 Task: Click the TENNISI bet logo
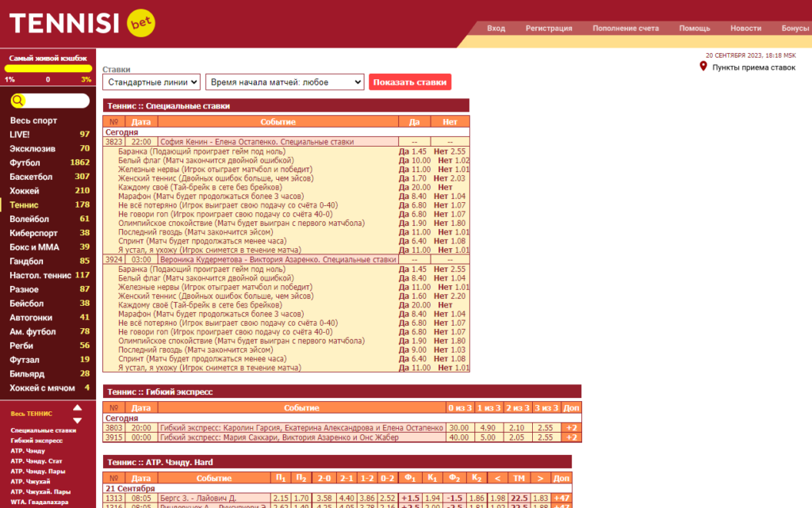[x=82, y=23]
